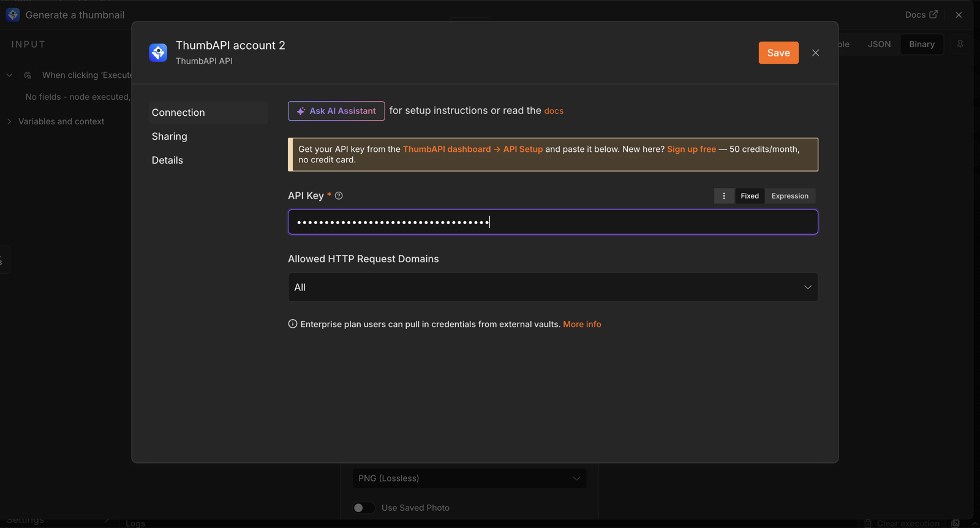980x528 pixels.
Task: Focus the API Key password field
Action: [x=553, y=222]
